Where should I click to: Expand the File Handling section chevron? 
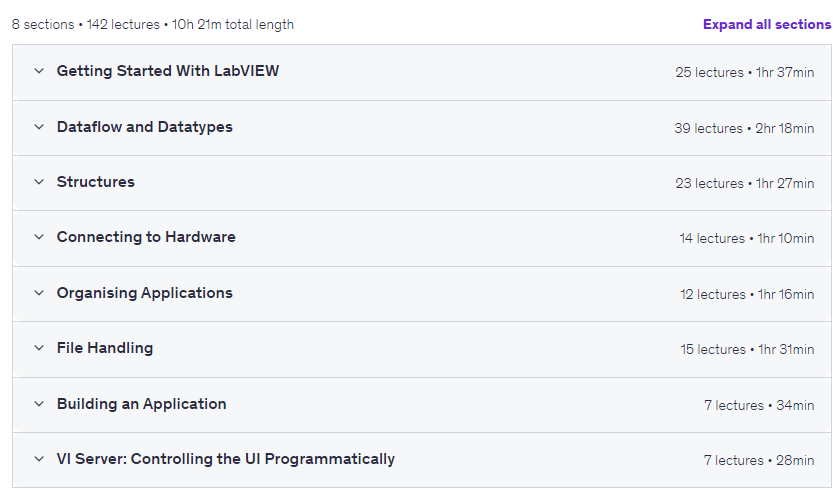pos(39,348)
